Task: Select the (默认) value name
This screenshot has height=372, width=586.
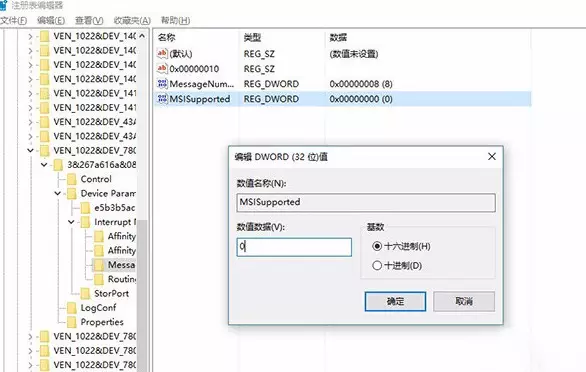Action: click(181, 54)
